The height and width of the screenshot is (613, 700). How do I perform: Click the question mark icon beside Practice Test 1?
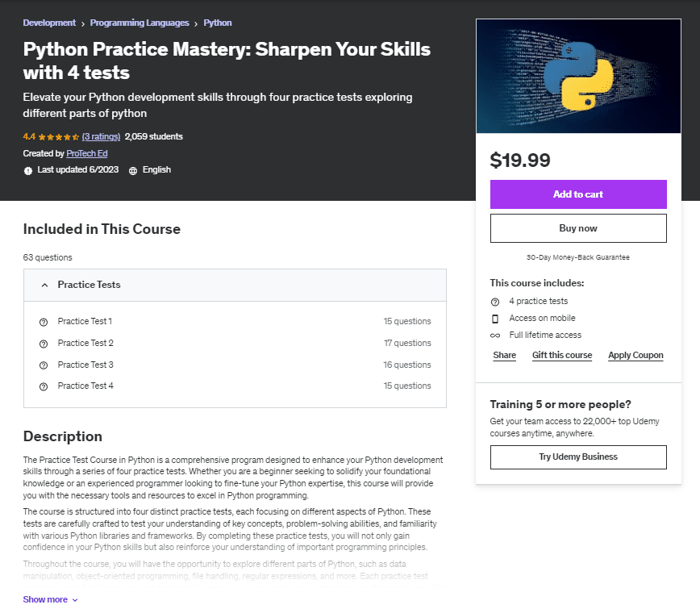44,321
